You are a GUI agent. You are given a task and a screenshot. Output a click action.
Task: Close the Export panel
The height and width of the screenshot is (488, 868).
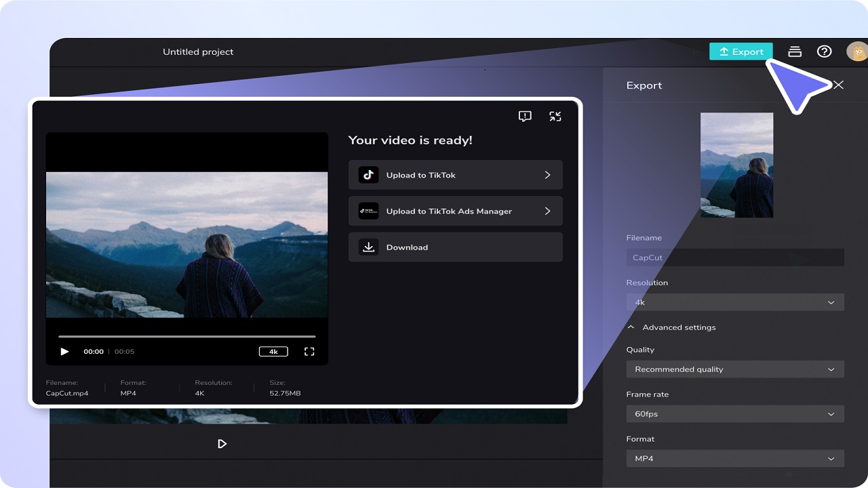pyautogui.click(x=839, y=85)
